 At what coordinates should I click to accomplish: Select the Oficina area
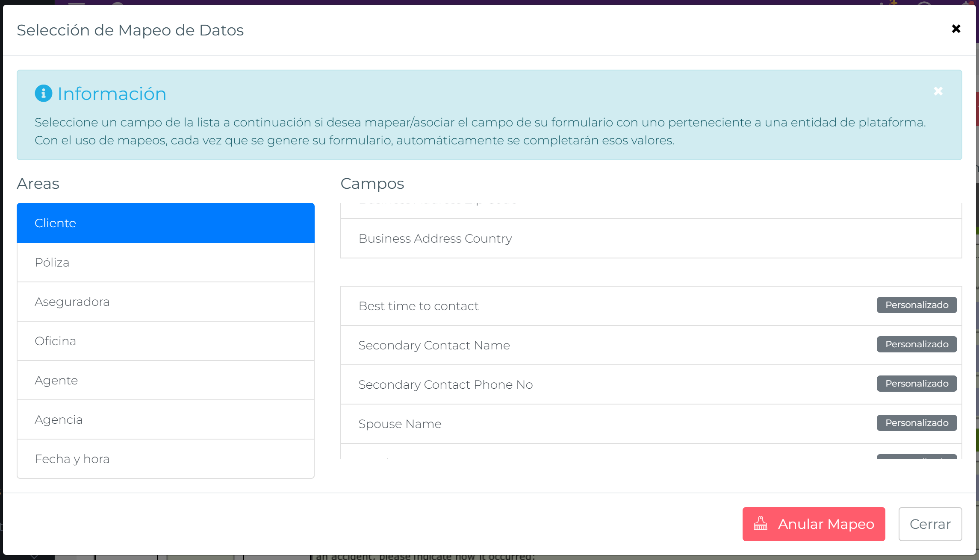coord(165,340)
